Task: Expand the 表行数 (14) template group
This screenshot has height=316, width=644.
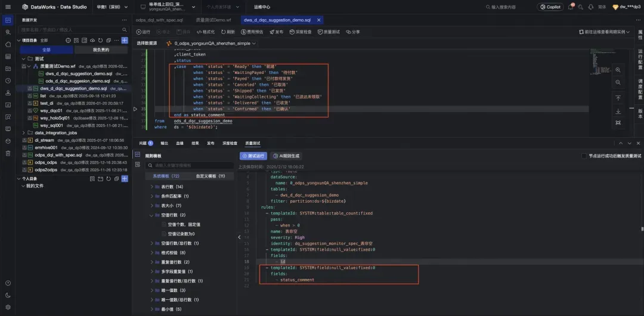Action: pyautogui.click(x=152, y=187)
